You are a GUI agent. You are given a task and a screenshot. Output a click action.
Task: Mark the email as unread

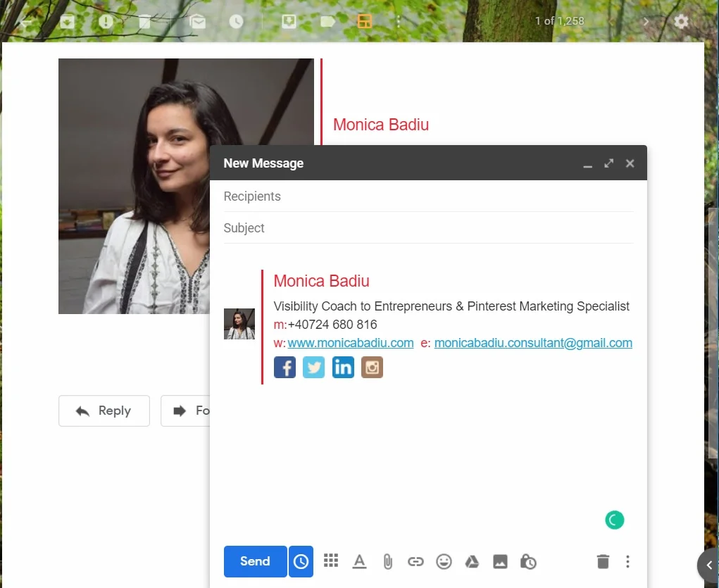pos(198,22)
